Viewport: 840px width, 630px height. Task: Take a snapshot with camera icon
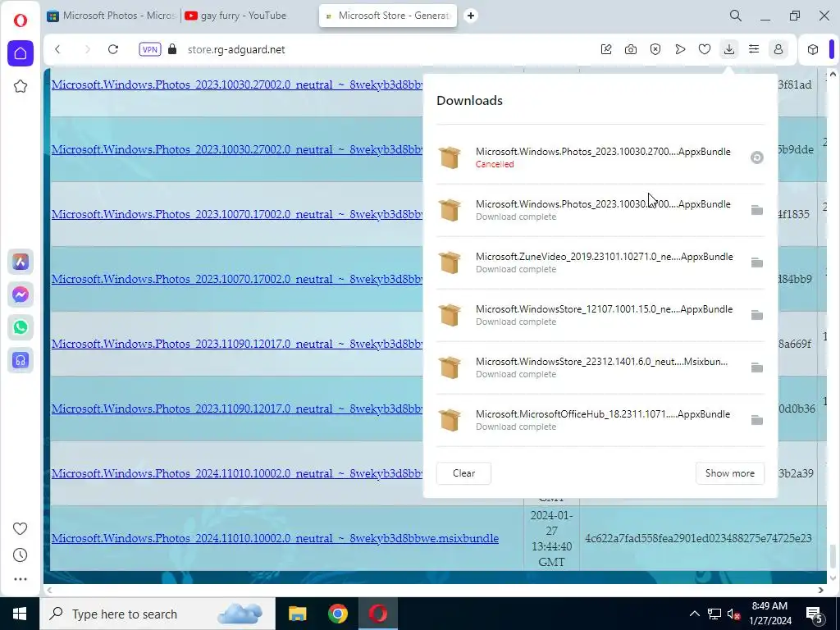coord(631,49)
